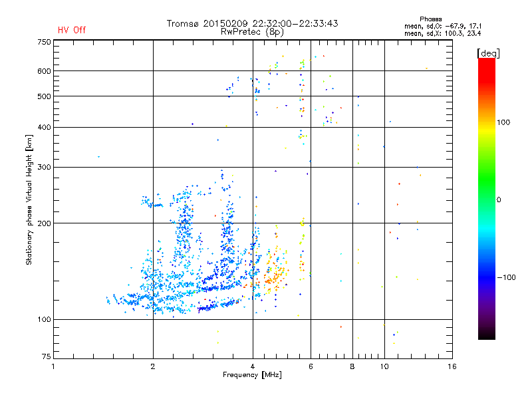Image resolution: width=532 pixels, height=399 pixels.
Task: Click the red 'HV Off' status label
Action: (x=72, y=30)
